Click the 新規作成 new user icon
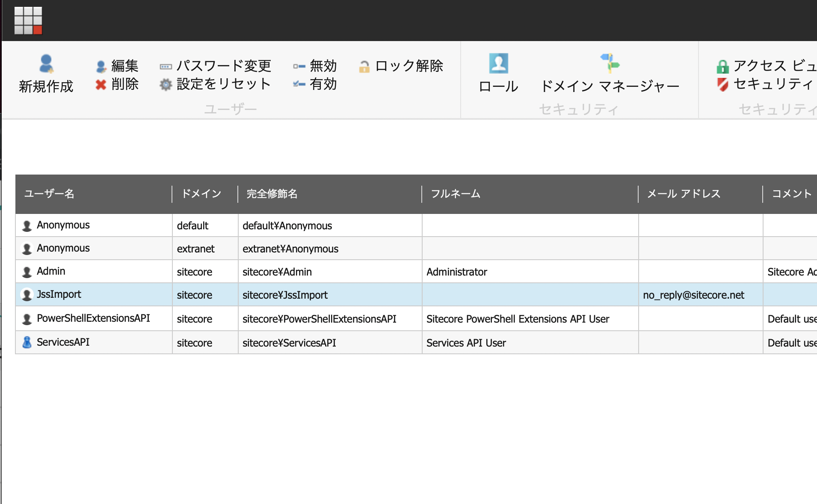 pyautogui.click(x=46, y=64)
